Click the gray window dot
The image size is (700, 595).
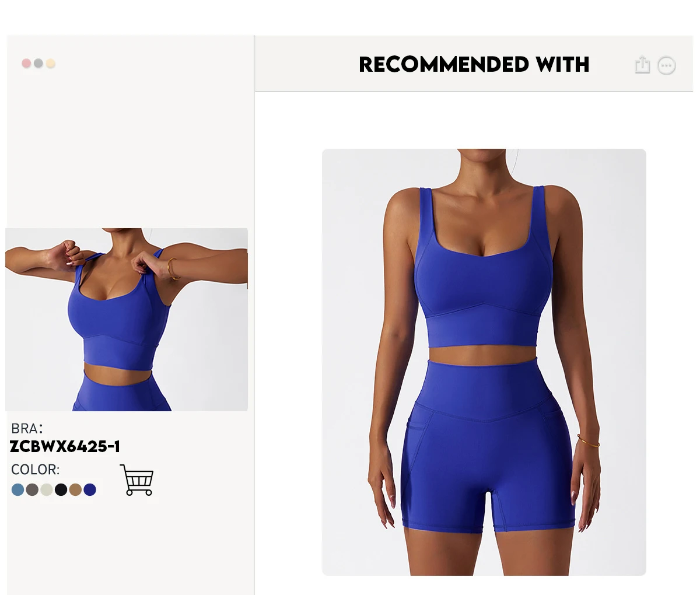pos(38,63)
